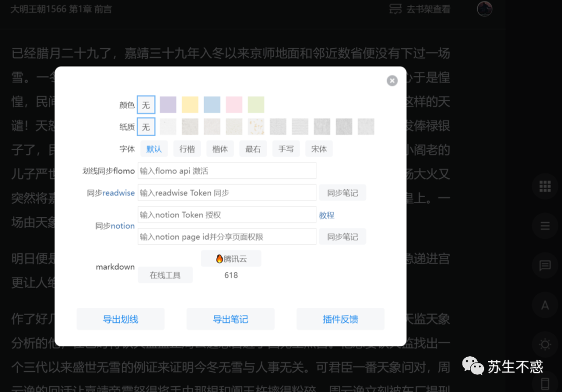Select the 默认 font option

154,149
